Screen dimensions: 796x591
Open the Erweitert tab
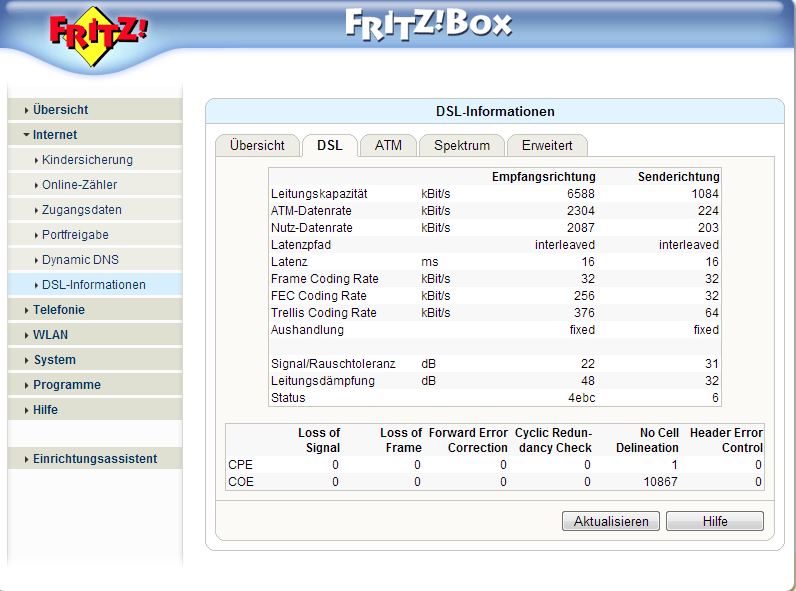tap(547, 146)
